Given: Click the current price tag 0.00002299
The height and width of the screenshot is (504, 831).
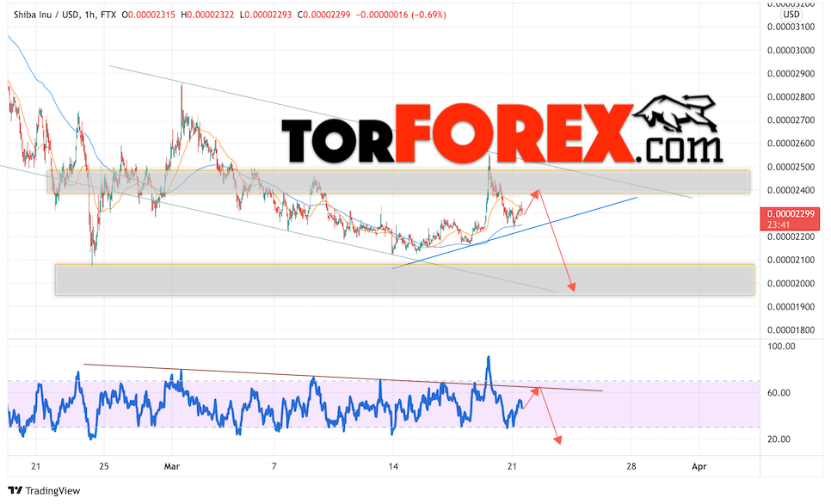Looking at the screenshot, I should click(x=791, y=214).
